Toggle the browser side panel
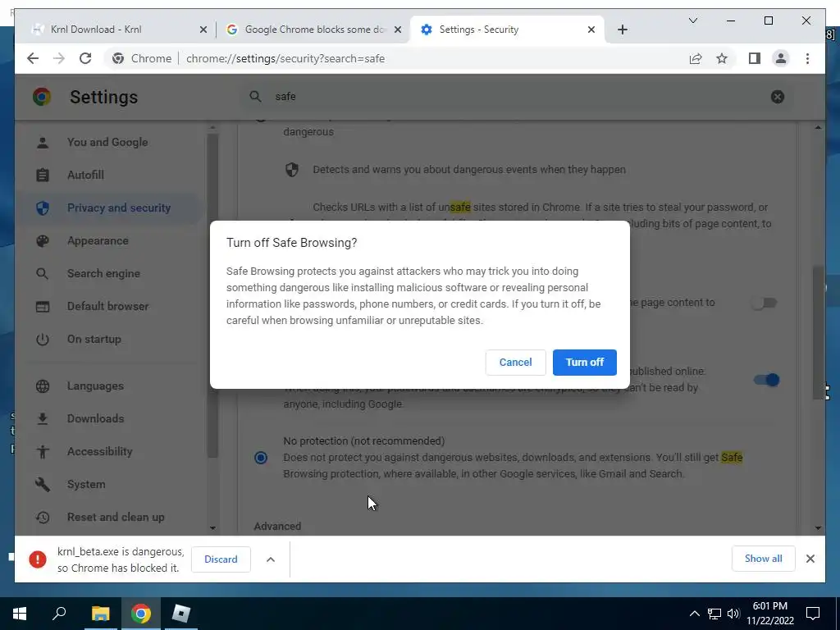840x630 pixels. (x=755, y=58)
